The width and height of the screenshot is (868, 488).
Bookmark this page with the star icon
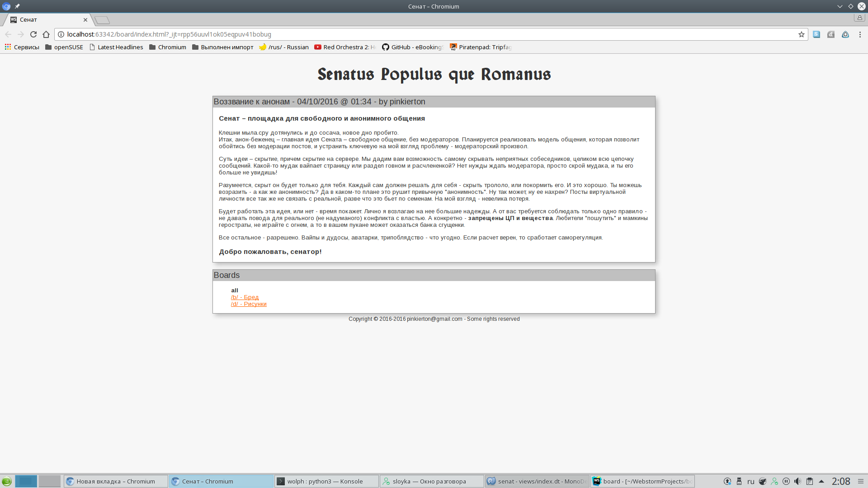[802, 34]
